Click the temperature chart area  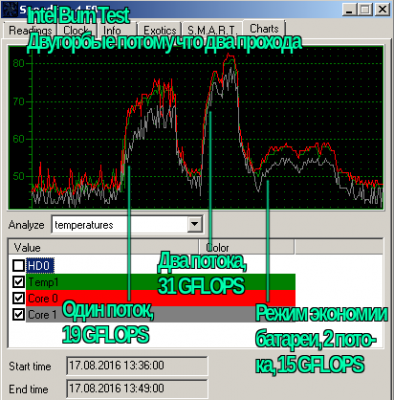pyautogui.click(x=196, y=128)
